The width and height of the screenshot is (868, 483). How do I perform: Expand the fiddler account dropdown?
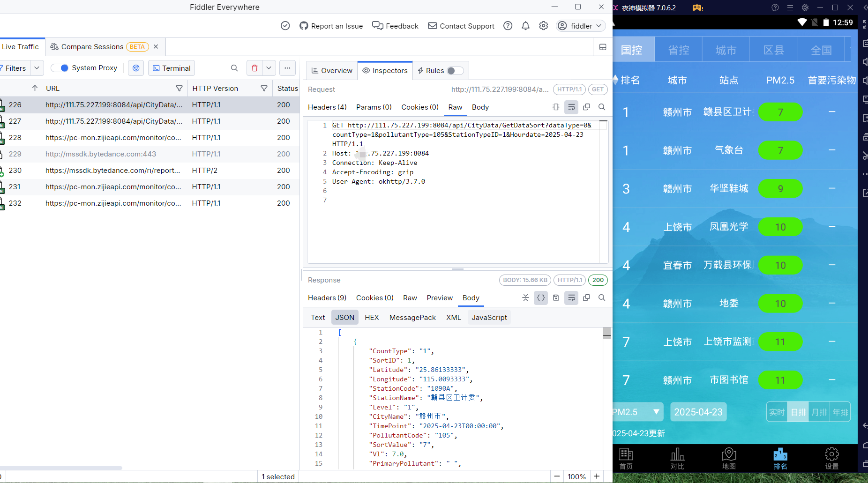(581, 26)
